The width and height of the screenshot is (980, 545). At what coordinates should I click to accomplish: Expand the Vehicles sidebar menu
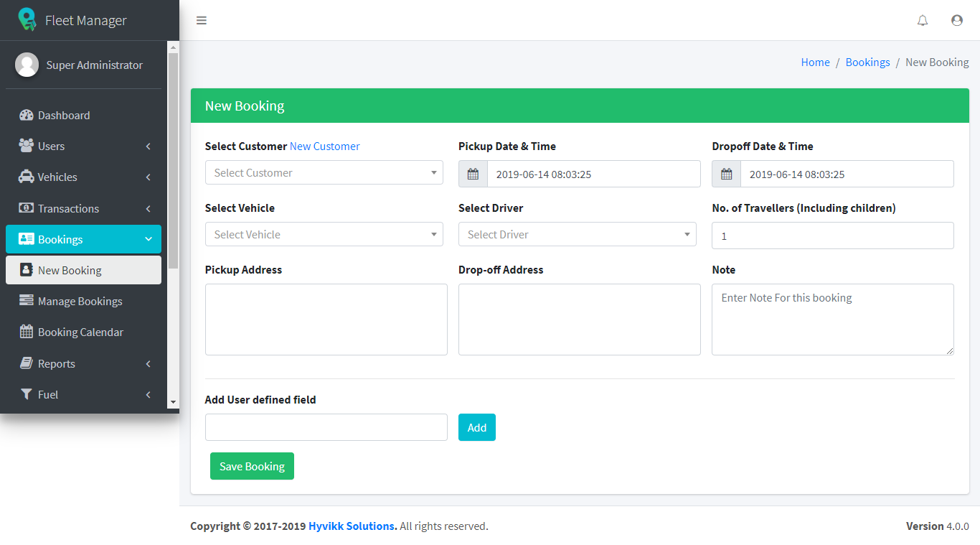(83, 177)
